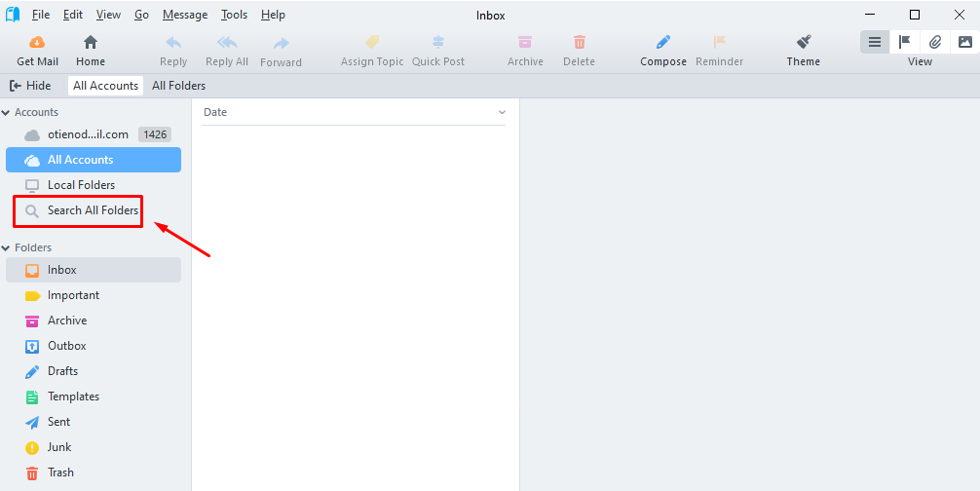
Task: Hide the sidebar panel
Action: coord(30,86)
